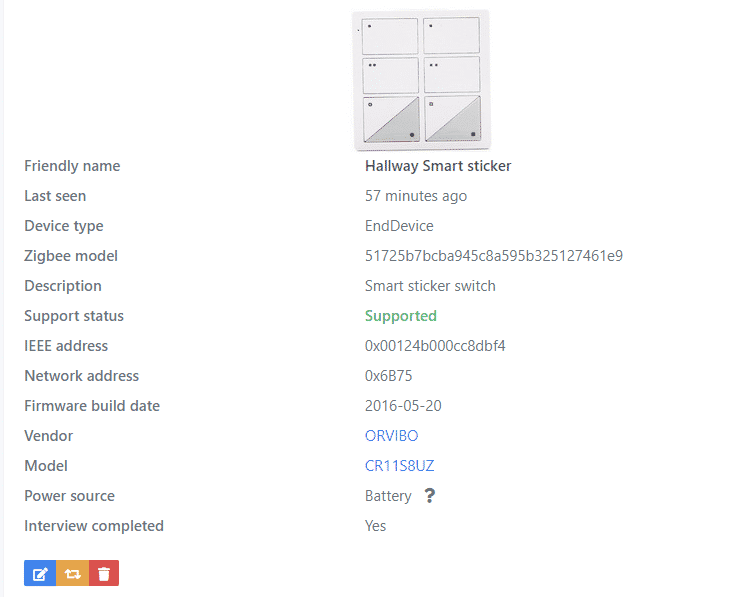Click the IEEE address value 0x00124b000cc8dbf4
This screenshot has height=597, width=733.
tap(435, 346)
